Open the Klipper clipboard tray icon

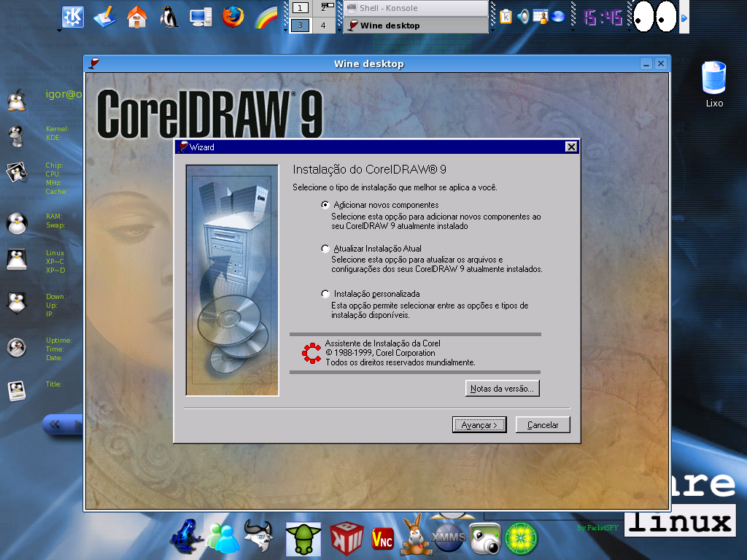(506, 17)
